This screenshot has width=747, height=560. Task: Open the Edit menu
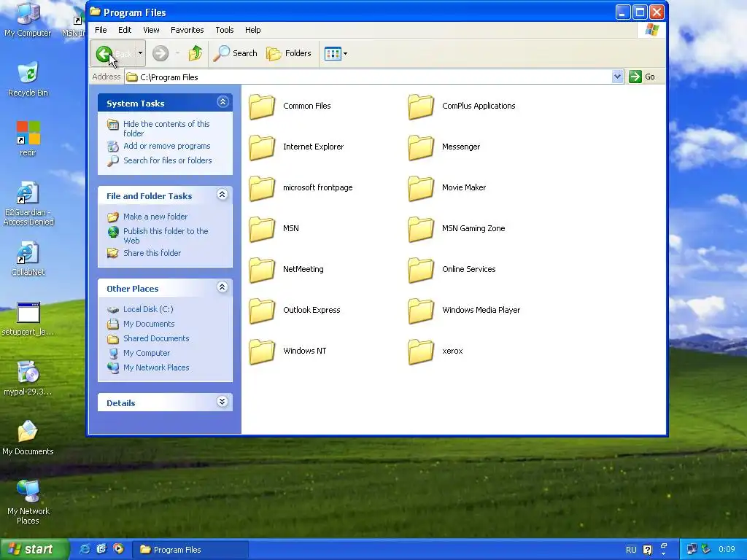[125, 29]
